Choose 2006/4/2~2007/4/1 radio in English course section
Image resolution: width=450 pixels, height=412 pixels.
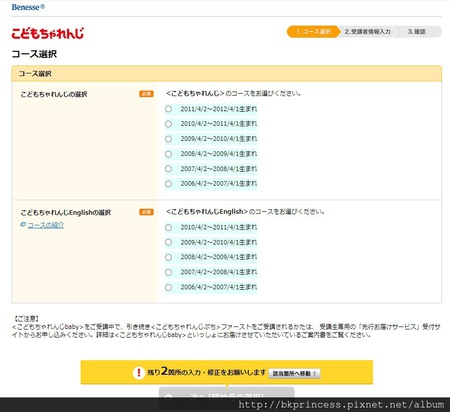click(x=168, y=287)
